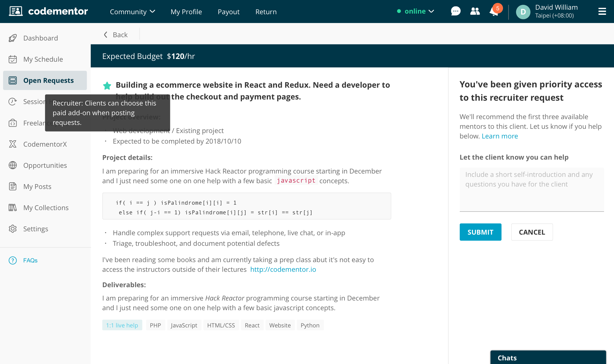Image resolution: width=614 pixels, height=364 pixels.
Task: Click the My Posts document icon
Action: pos(13,187)
